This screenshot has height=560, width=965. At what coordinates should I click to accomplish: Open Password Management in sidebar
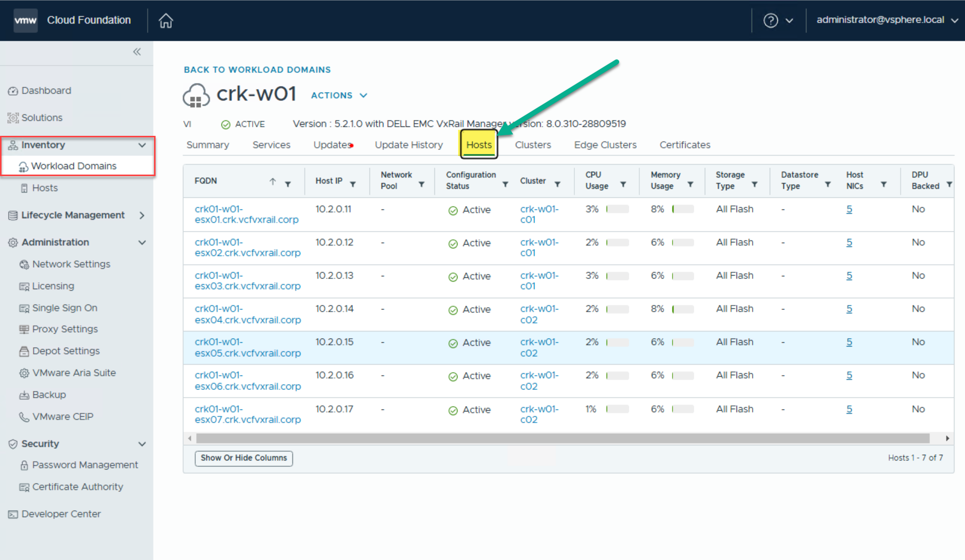click(x=85, y=465)
